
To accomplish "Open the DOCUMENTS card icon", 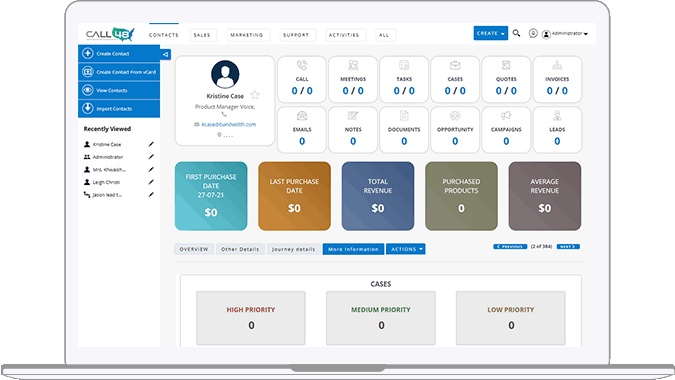I will (404, 116).
